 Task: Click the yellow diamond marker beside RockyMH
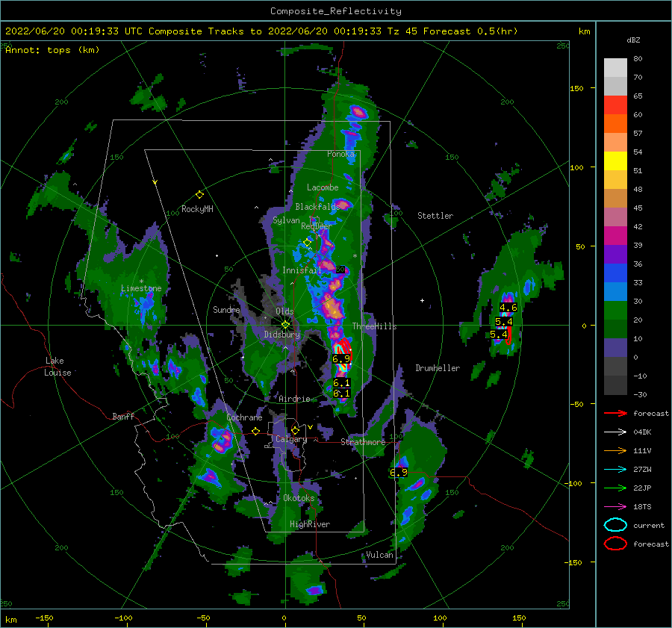(x=199, y=195)
